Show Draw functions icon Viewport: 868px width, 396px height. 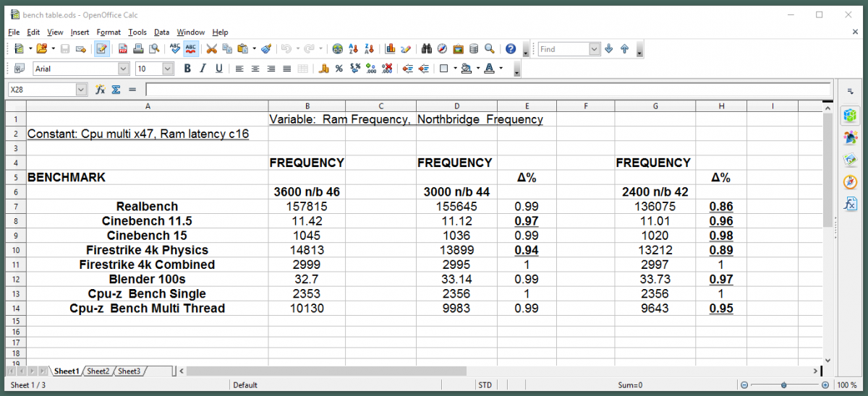[x=406, y=49]
